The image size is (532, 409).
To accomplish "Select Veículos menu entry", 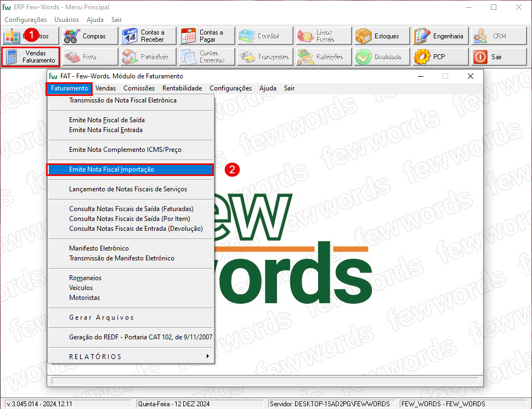I will click(x=131, y=288).
